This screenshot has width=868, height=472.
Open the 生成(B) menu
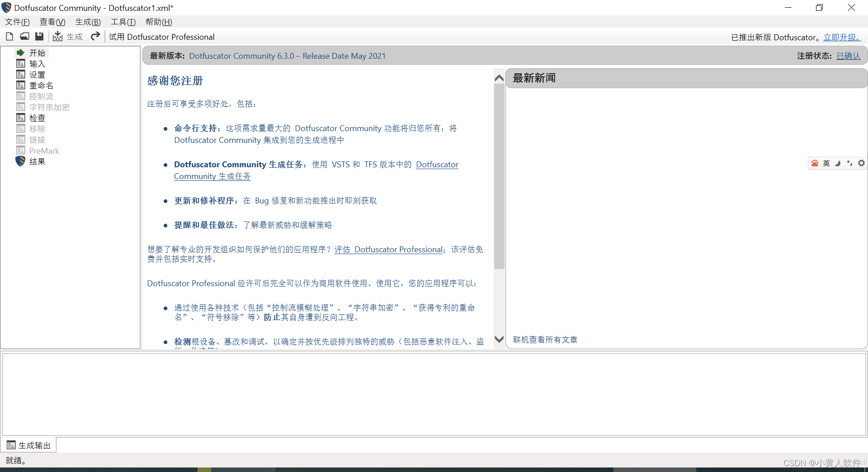[88, 22]
